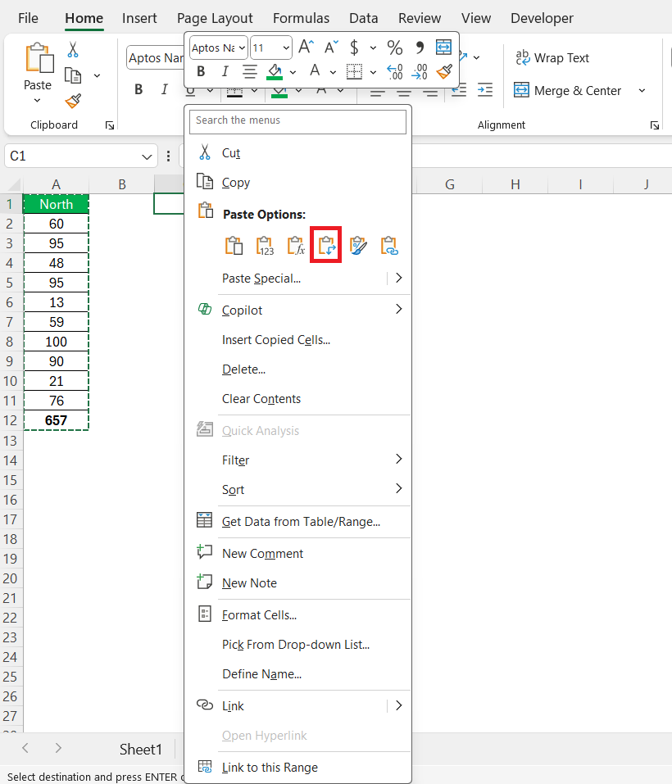This screenshot has width=672, height=784.
Task: Open font size dropdown in mini toolbar
Action: pyautogui.click(x=286, y=48)
